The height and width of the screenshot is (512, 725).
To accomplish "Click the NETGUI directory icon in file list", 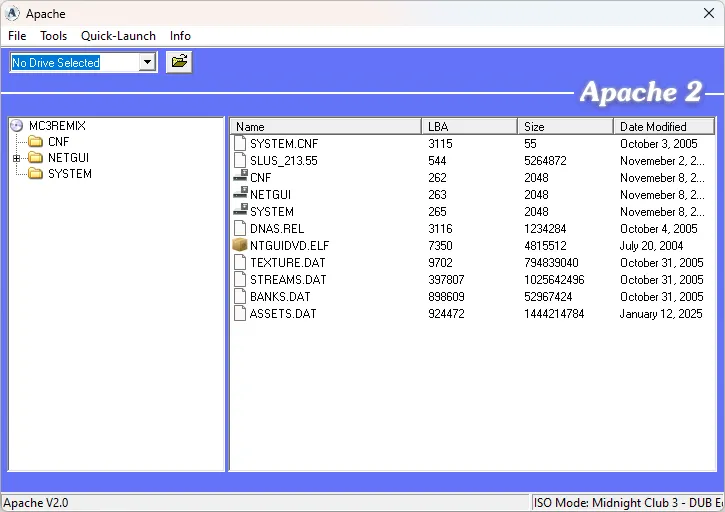I will (x=240, y=194).
